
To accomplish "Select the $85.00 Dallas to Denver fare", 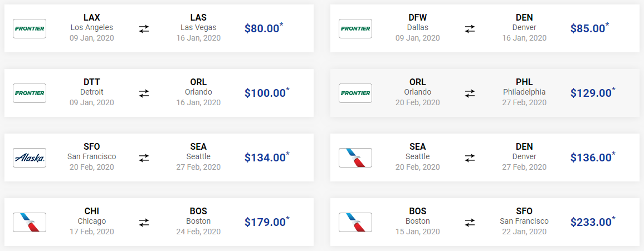I will point(590,28).
